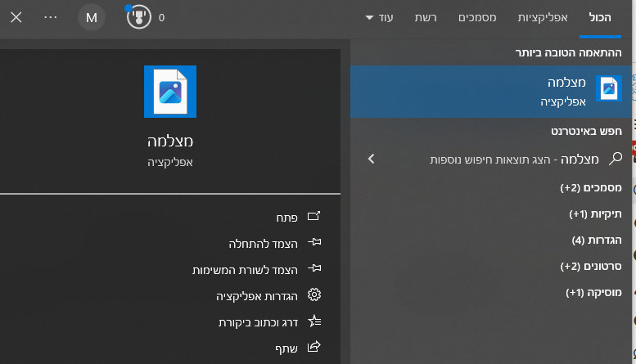Switch to the רשת tab
The height and width of the screenshot is (364, 636).
pyautogui.click(x=426, y=17)
